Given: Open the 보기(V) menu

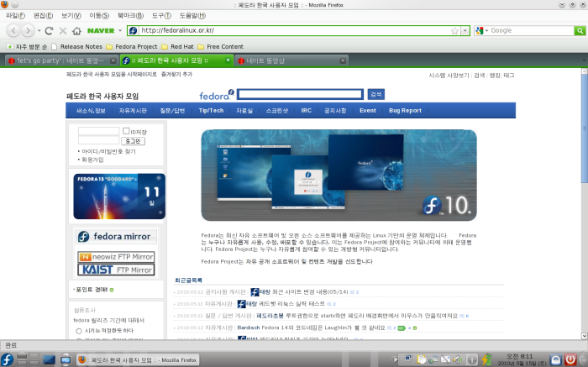Looking at the screenshot, I should [x=71, y=16].
